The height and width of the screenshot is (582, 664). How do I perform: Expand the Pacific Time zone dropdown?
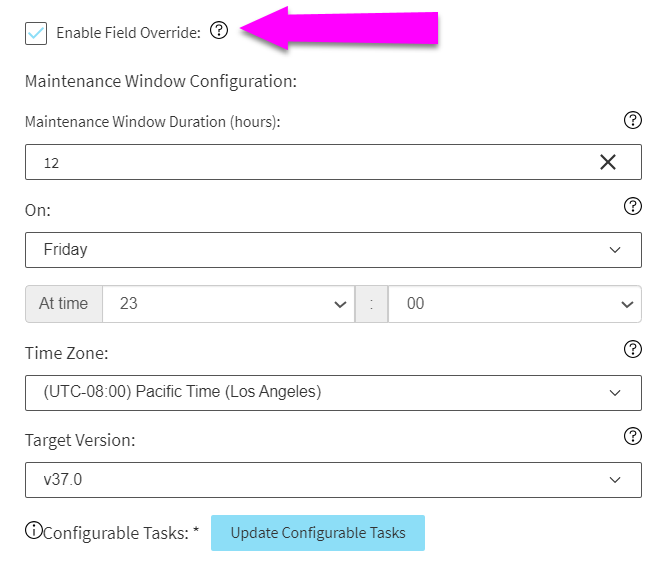pyautogui.click(x=333, y=393)
